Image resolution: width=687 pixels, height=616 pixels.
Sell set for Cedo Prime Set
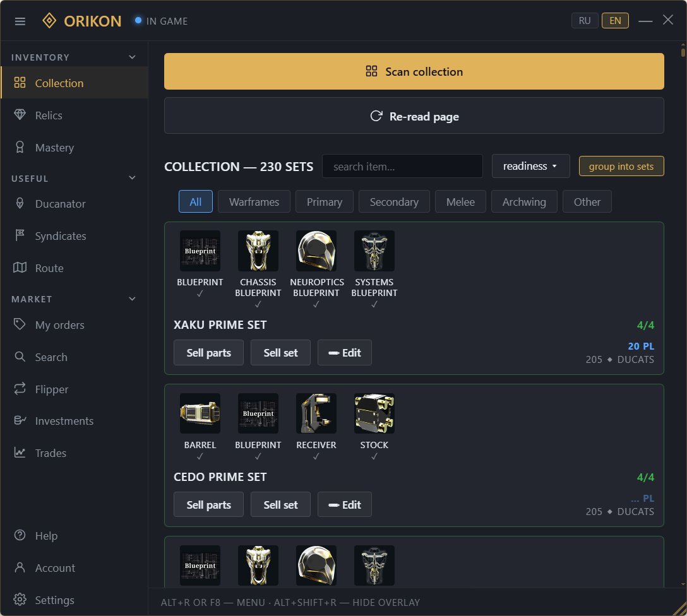[x=280, y=504]
